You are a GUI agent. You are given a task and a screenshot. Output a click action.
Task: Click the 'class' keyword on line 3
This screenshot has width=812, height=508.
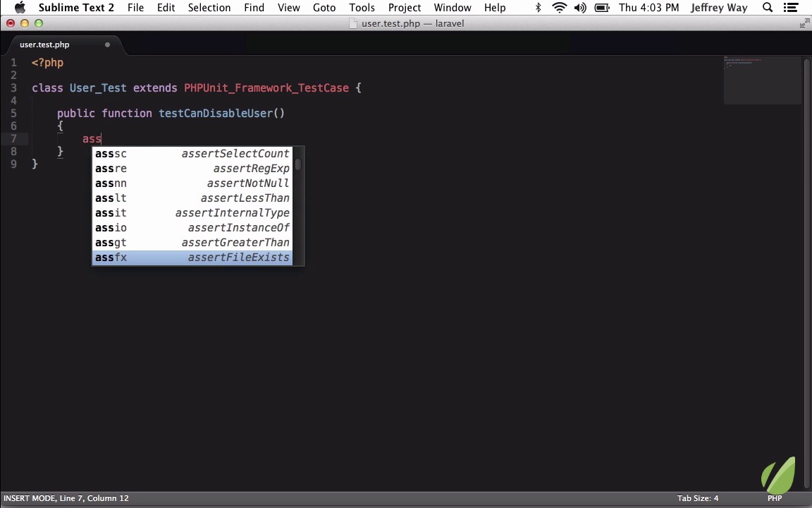47,88
